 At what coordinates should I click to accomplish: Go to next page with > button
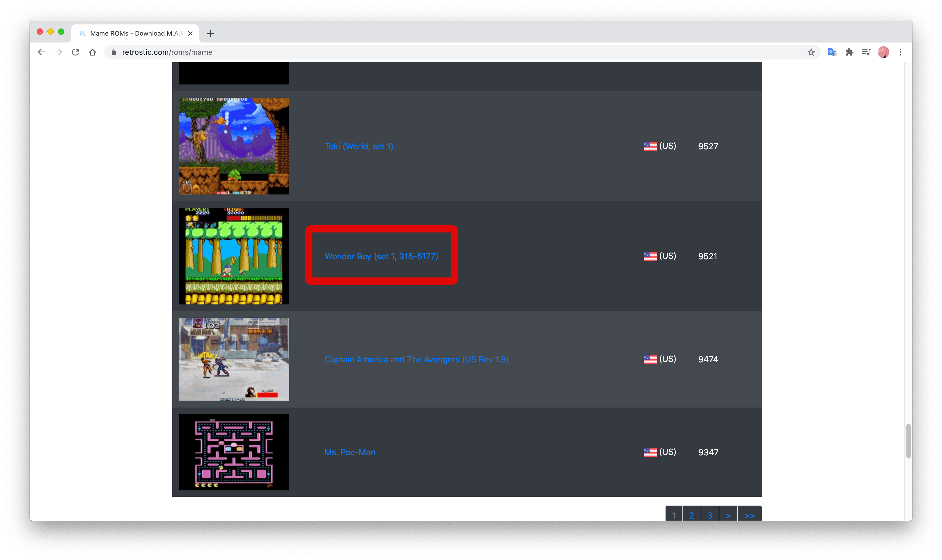[728, 514]
